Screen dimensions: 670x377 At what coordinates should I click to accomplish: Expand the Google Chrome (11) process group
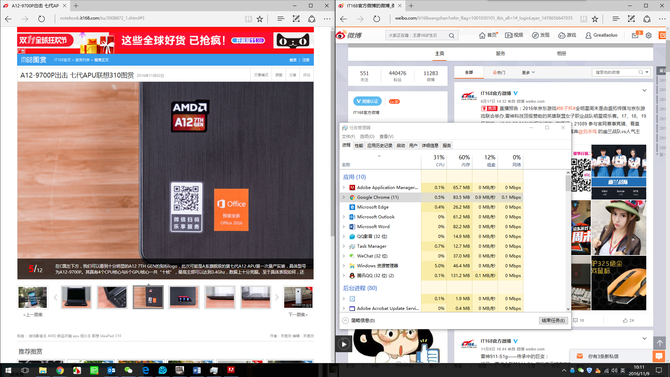click(344, 197)
